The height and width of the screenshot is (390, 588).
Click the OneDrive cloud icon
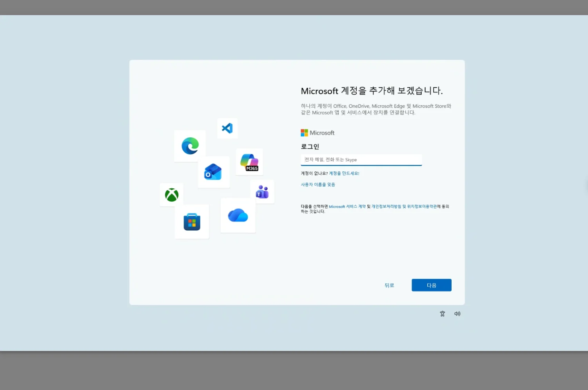click(x=238, y=215)
